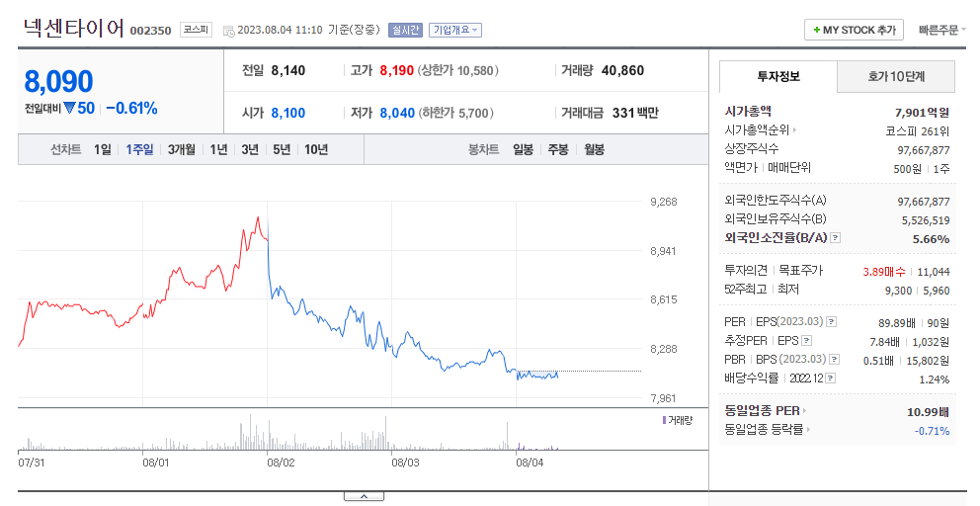Image resolution: width=980 pixels, height=506 pixels.
Task: Click the 외국인보유주식수 value 5,526,519
Action: 926,220
